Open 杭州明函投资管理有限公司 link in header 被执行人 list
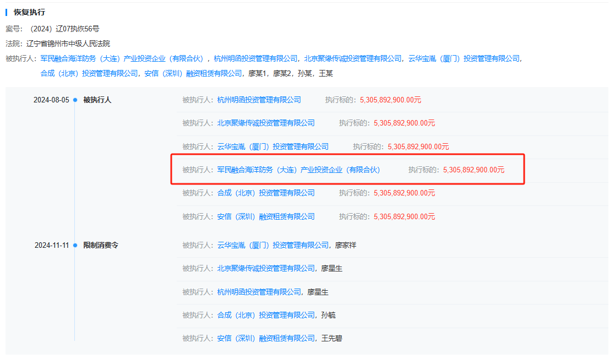 click(255, 58)
